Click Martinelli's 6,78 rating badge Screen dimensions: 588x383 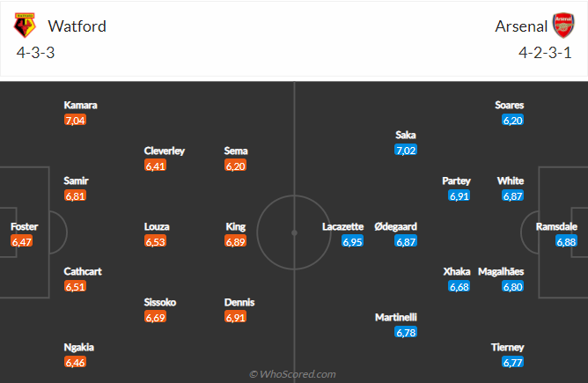[406, 332]
